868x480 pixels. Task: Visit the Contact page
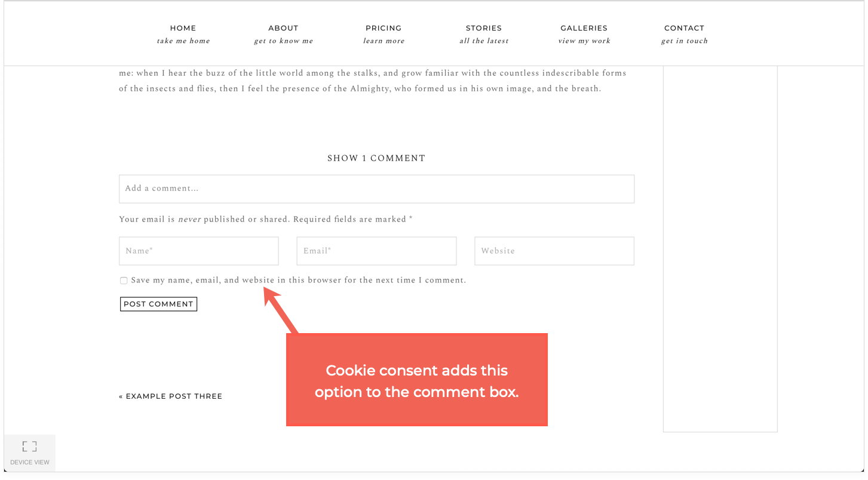pos(684,28)
